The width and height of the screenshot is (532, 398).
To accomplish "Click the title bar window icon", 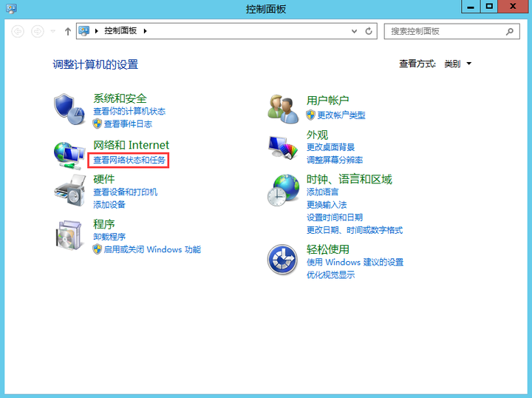I will point(11,8).
